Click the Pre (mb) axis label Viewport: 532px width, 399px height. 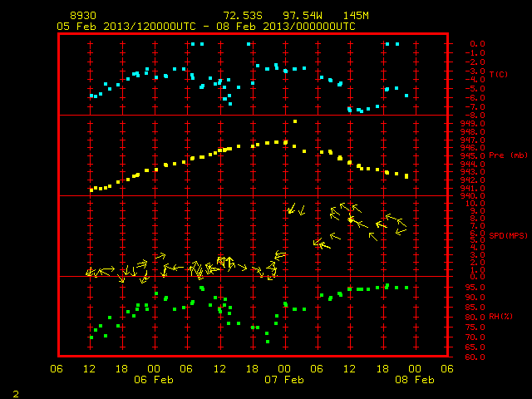point(508,155)
